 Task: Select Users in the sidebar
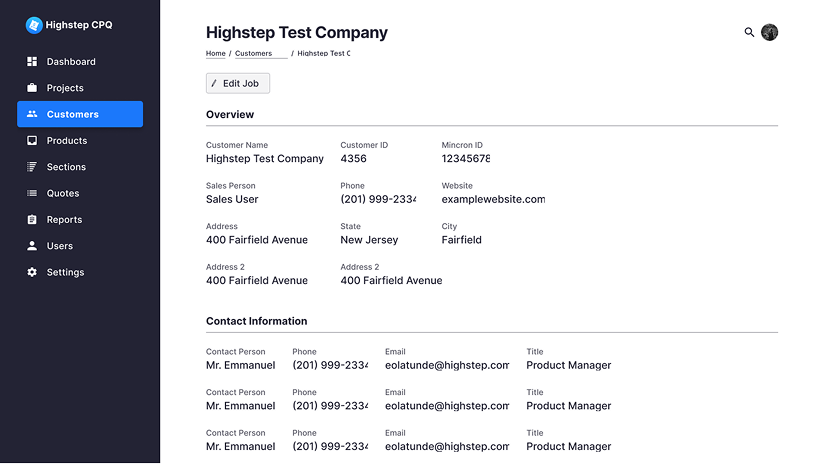click(x=60, y=246)
